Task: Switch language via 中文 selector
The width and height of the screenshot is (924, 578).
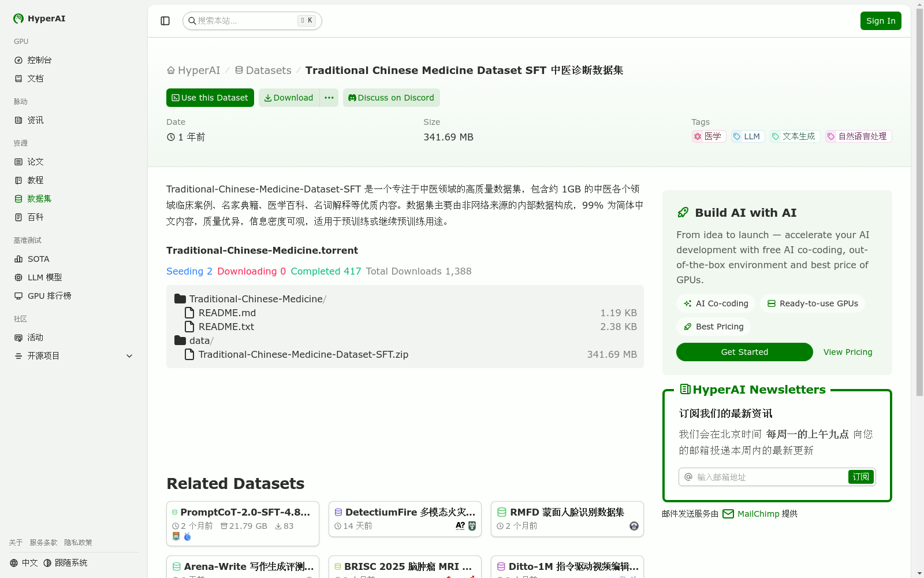Action: (x=24, y=563)
